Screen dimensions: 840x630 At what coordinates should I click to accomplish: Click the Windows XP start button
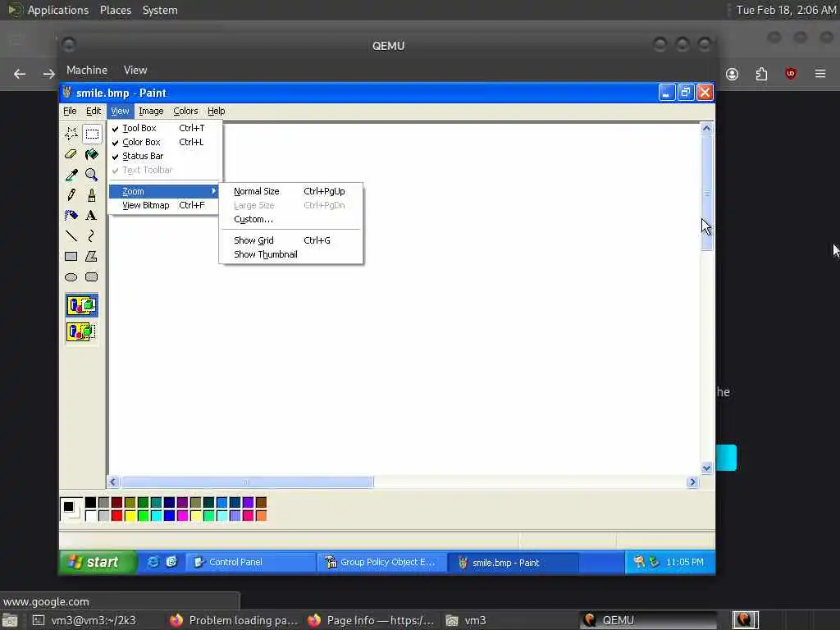97,562
